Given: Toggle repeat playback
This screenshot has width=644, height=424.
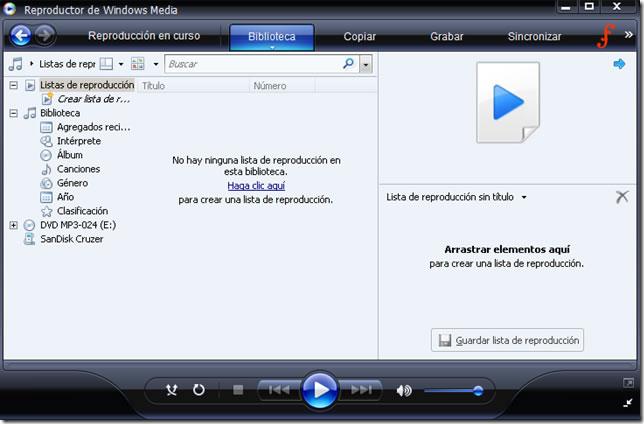Looking at the screenshot, I should point(199,389).
